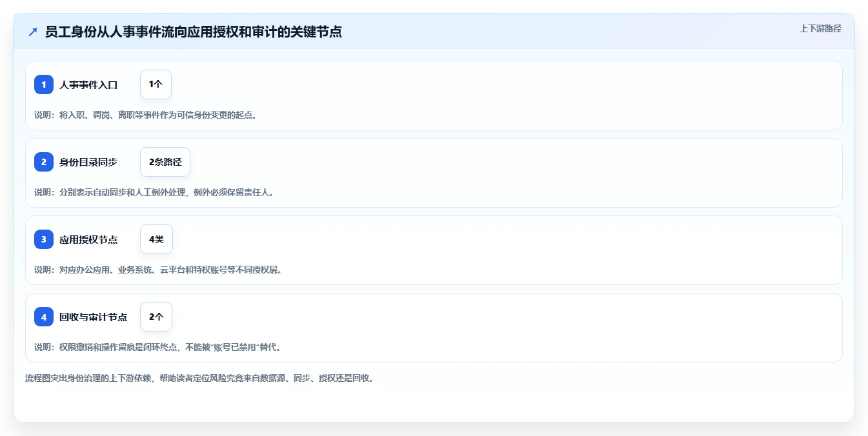Click the 2条路径 count chip
Viewport: 868px width, 436px height.
point(165,162)
